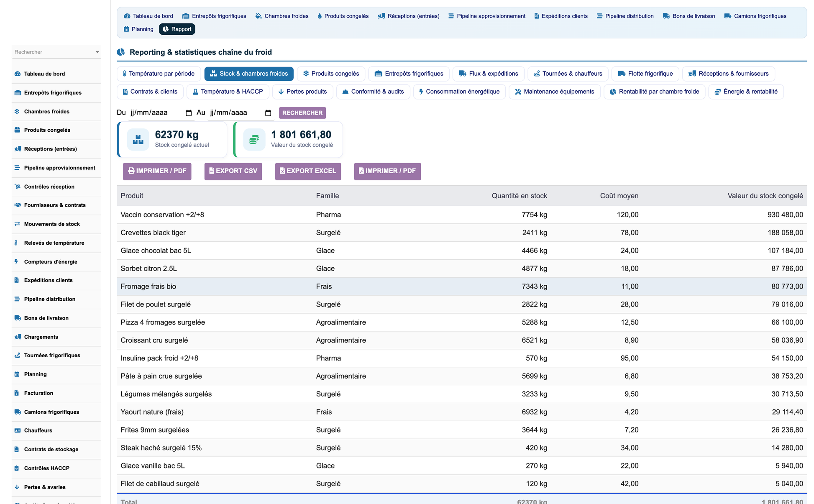Click the Chauffeurs ID card icon
The image size is (814, 504).
(x=17, y=430)
